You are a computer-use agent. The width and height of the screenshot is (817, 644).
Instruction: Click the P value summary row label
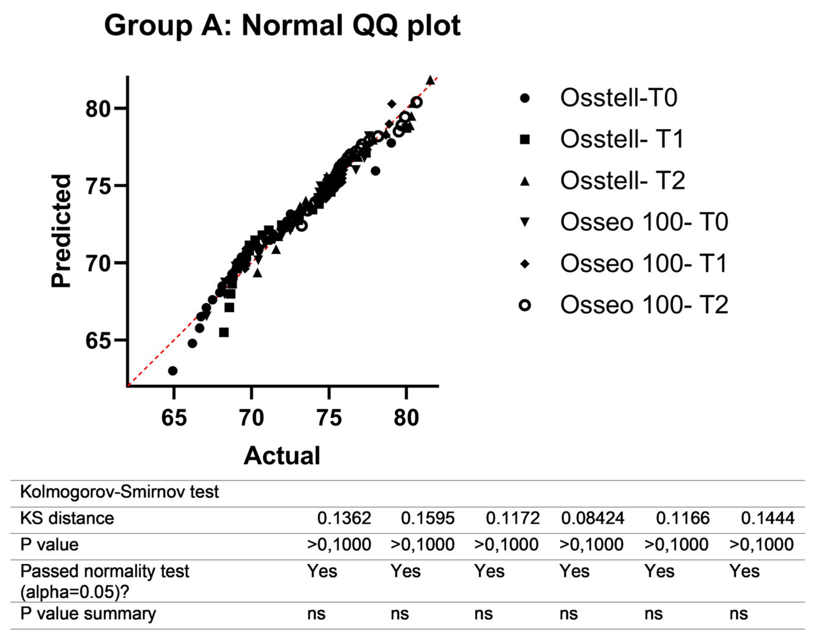tap(88, 614)
